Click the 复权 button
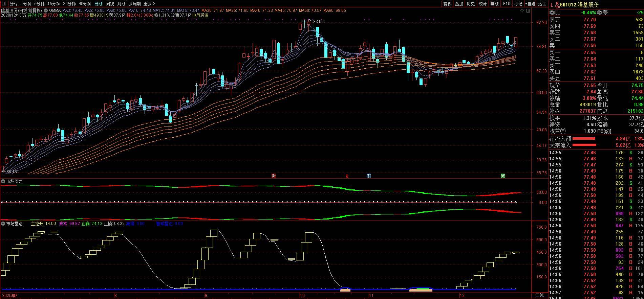The width and height of the screenshot is (644, 299). 447,4
